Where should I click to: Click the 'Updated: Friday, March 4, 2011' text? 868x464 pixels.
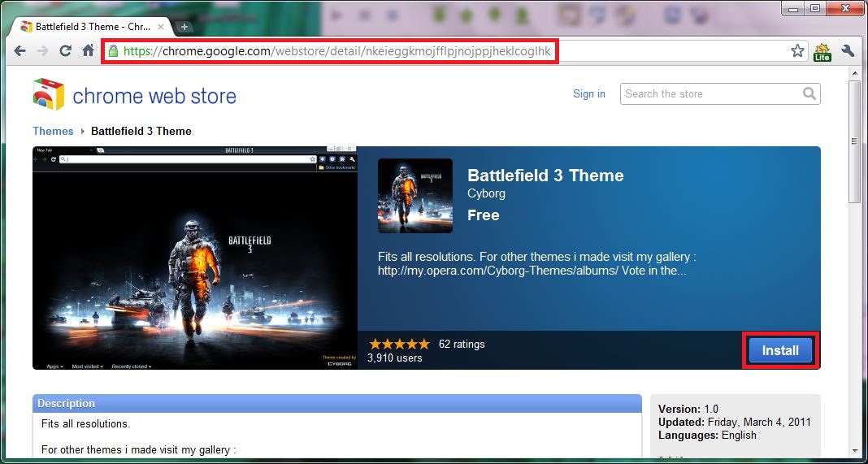coord(734,422)
